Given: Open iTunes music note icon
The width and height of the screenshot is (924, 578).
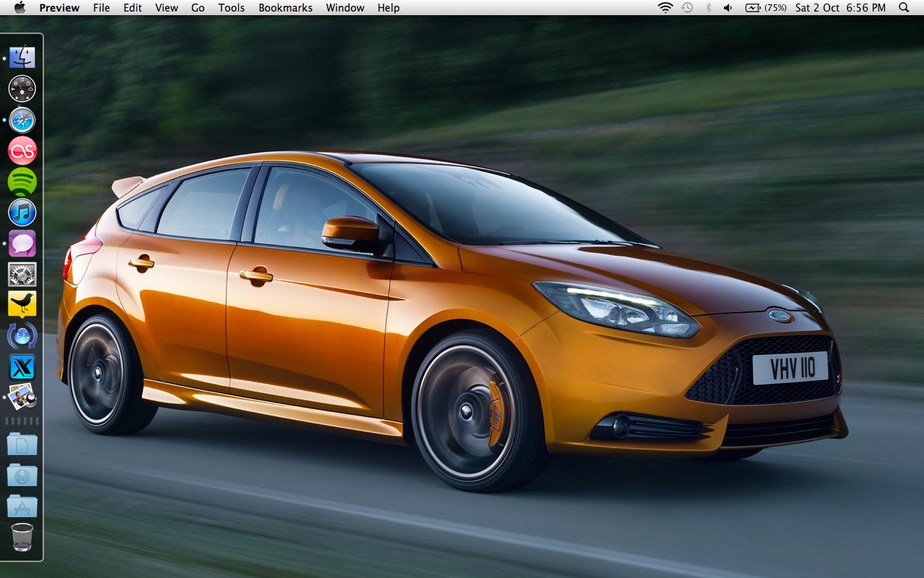Looking at the screenshot, I should (22, 212).
